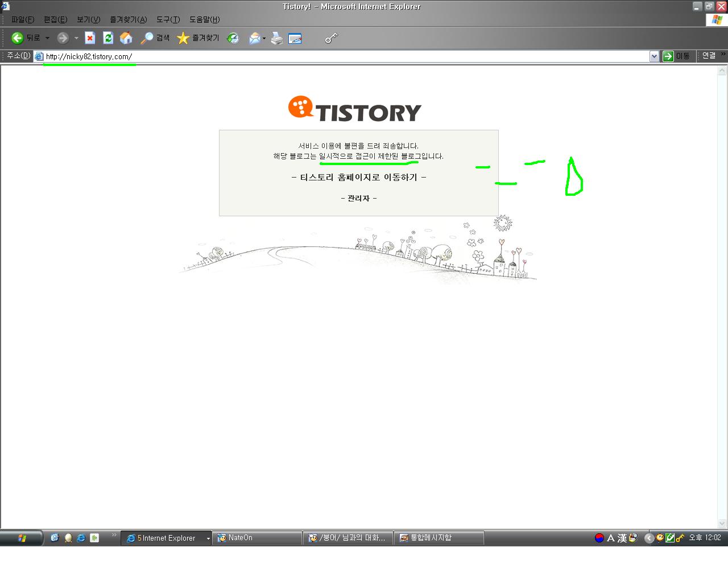728x572 pixels.
Task: Click the system clock 오후 12:02
Action: (705, 537)
